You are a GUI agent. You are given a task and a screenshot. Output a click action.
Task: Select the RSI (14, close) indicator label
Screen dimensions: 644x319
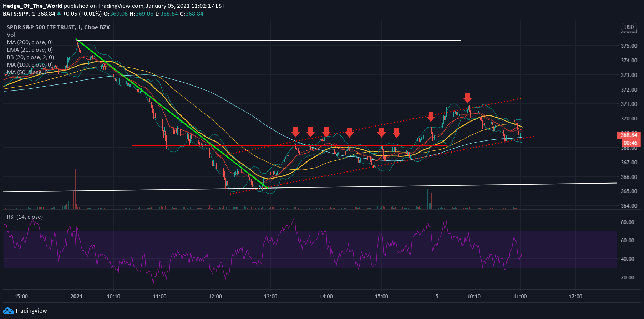(x=25, y=217)
